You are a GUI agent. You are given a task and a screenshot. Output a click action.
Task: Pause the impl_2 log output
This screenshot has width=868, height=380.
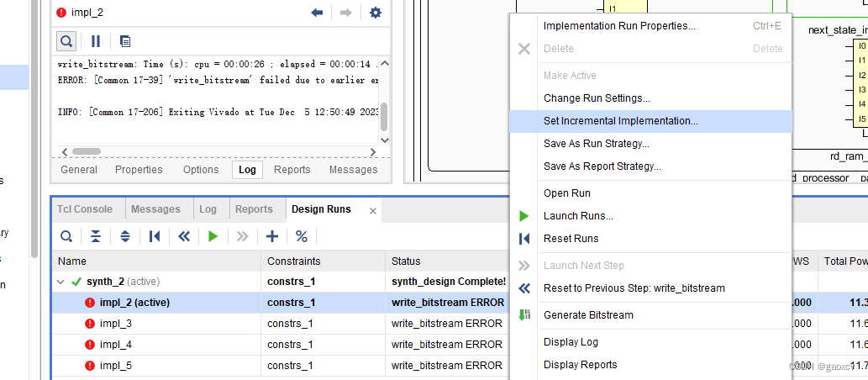pyautogui.click(x=96, y=41)
